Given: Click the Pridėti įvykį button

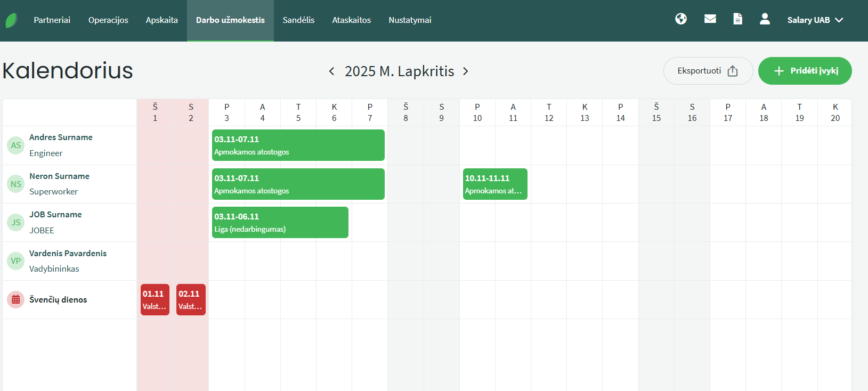Looking at the screenshot, I should pyautogui.click(x=805, y=71).
